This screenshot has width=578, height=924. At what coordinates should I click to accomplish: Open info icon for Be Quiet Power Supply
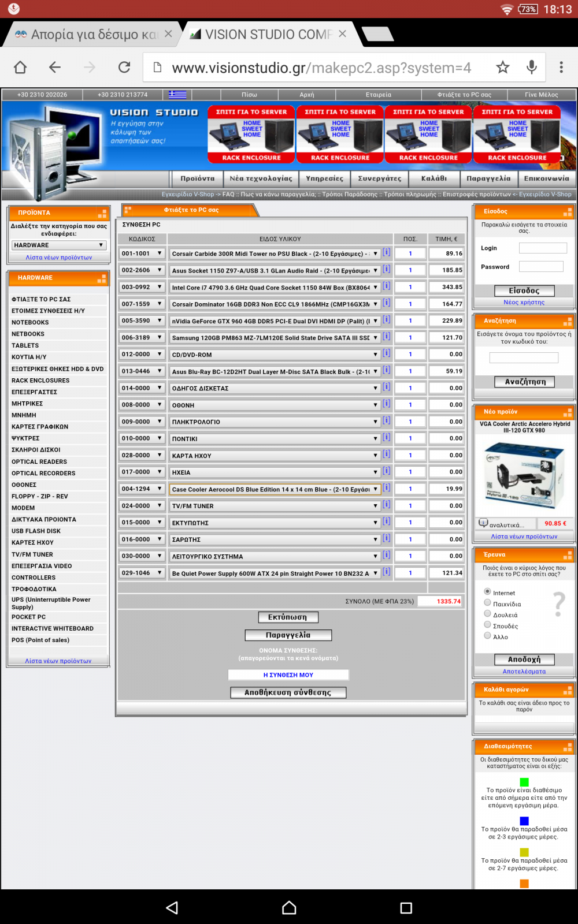point(386,572)
